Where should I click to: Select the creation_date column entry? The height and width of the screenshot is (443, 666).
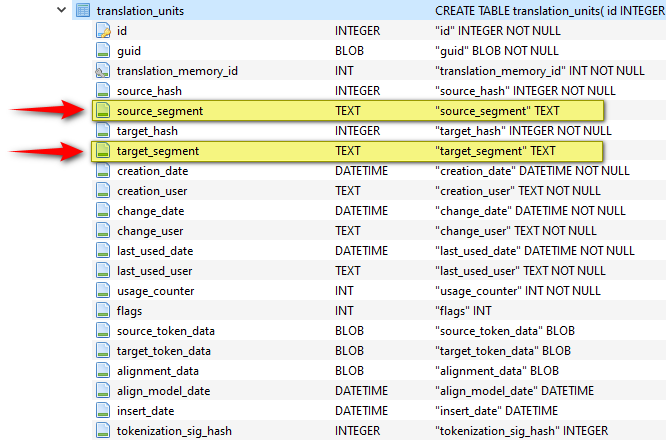pyautogui.click(x=152, y=171)
